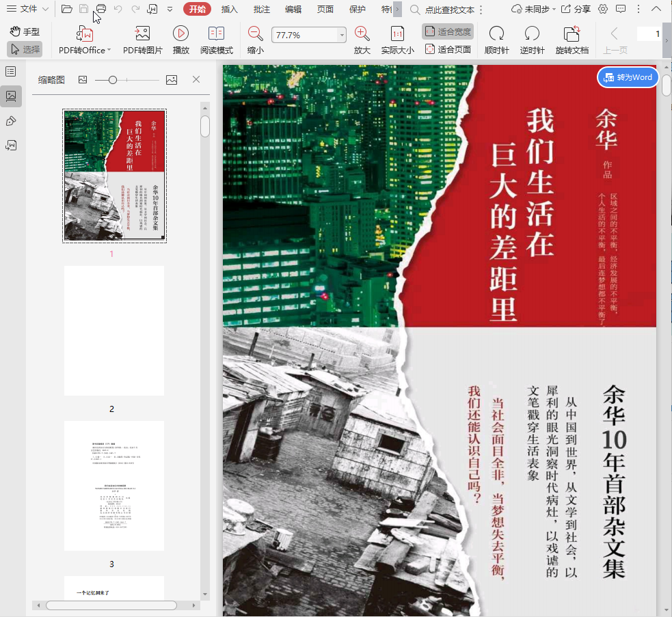Viewport: 672px width, 617px height.
Task: Click PDF转图片 button
Action: tap(143, 40)
